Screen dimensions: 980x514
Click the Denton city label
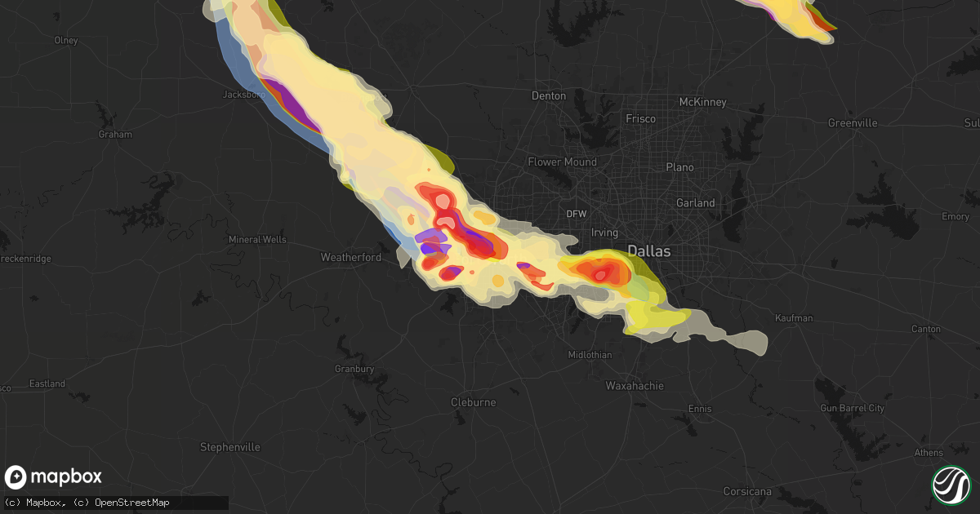pos(549,95)
